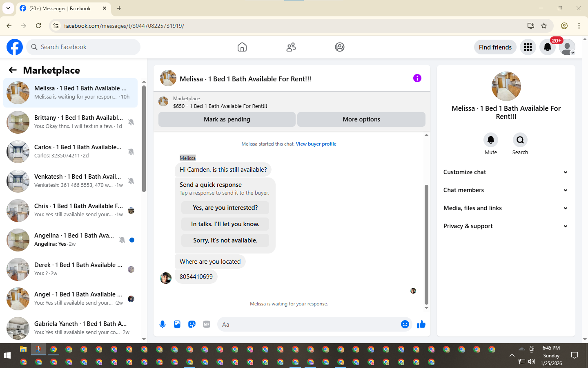
Task: Click the chat messages scrollbar
Action: click(x=426, y=245)
